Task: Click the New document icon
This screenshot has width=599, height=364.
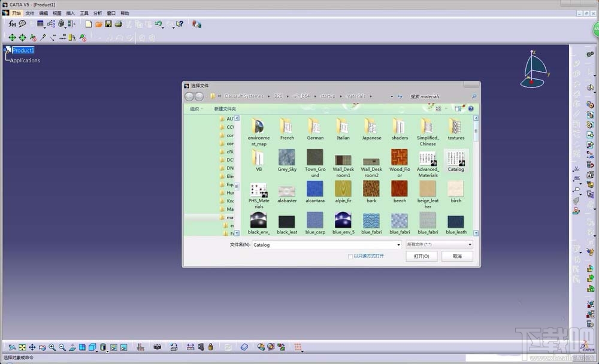Action: point(89,24)
